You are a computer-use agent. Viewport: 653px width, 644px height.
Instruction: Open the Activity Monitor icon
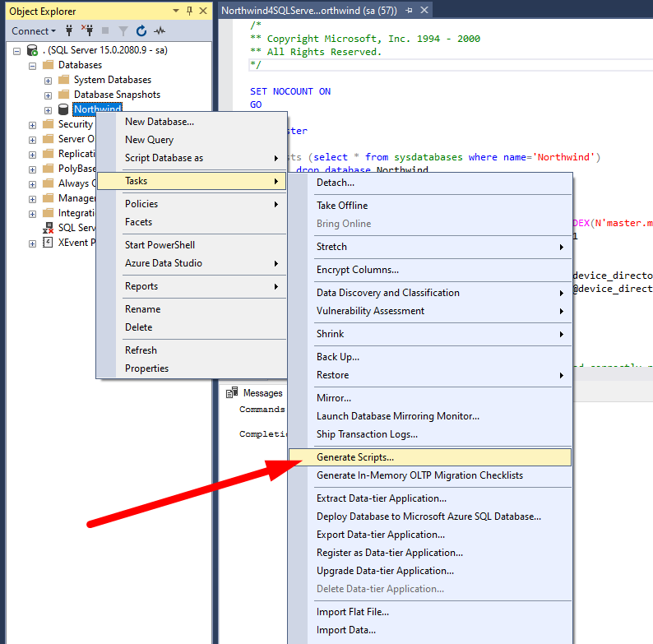pos(160,31)
